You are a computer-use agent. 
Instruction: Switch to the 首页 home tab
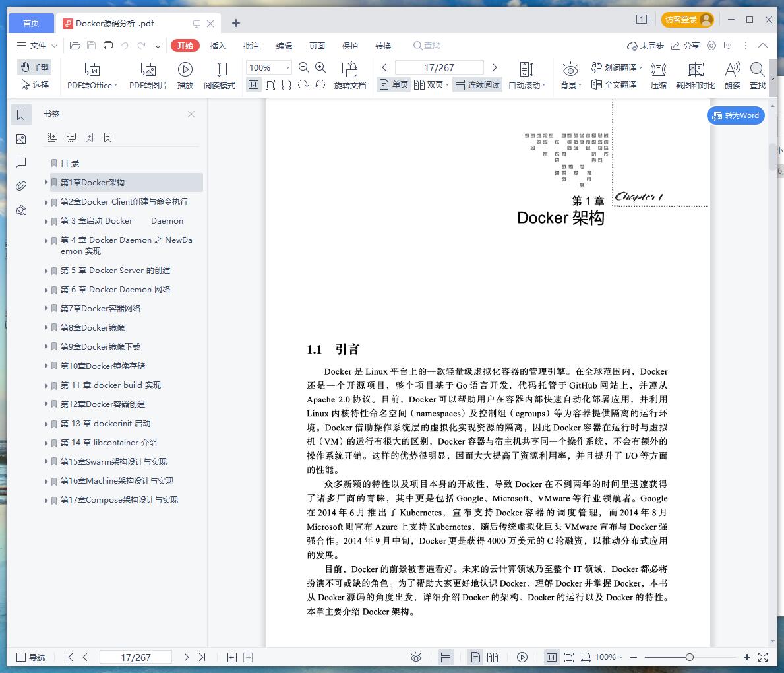pos(31,23)
